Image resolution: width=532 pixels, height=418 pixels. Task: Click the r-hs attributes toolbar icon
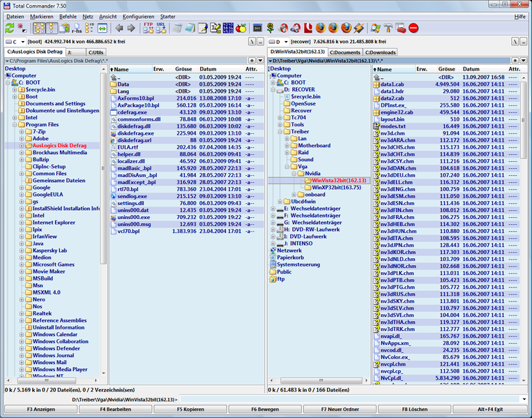click(76, 28)
